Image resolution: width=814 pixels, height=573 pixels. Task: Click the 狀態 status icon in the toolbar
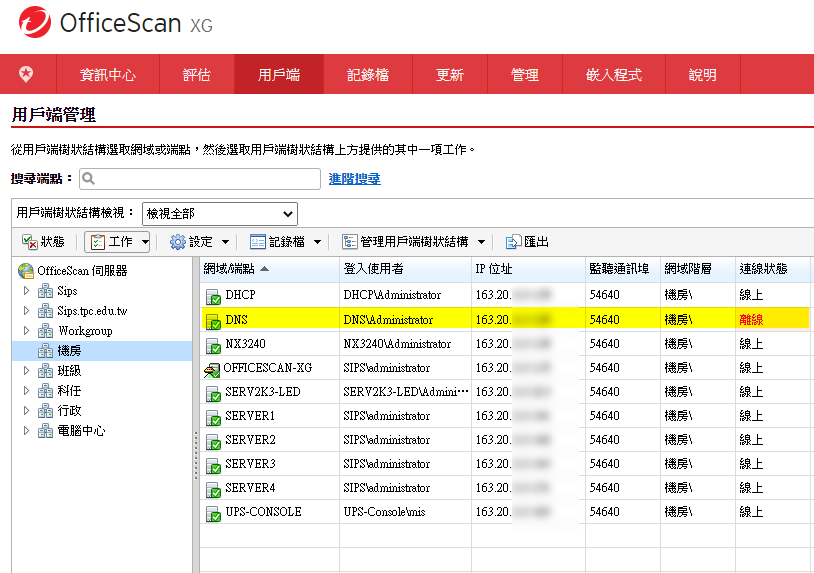point(30,242)
